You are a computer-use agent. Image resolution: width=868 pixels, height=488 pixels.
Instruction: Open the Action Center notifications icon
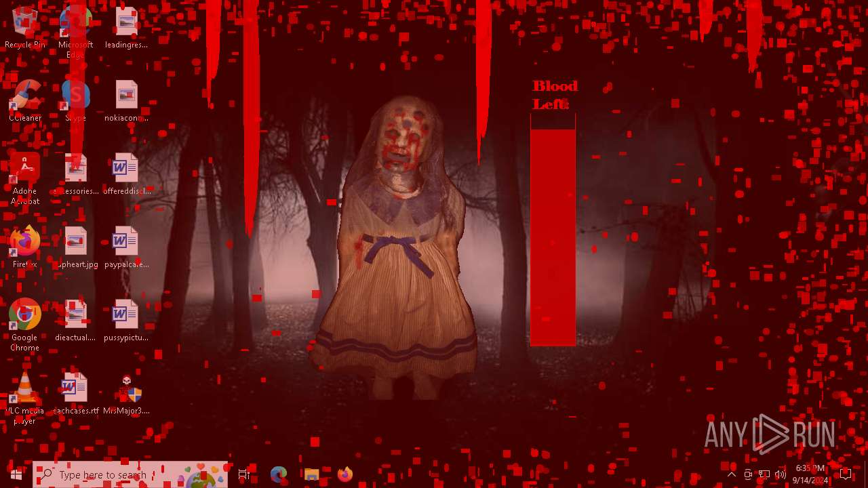coord(846,474)
